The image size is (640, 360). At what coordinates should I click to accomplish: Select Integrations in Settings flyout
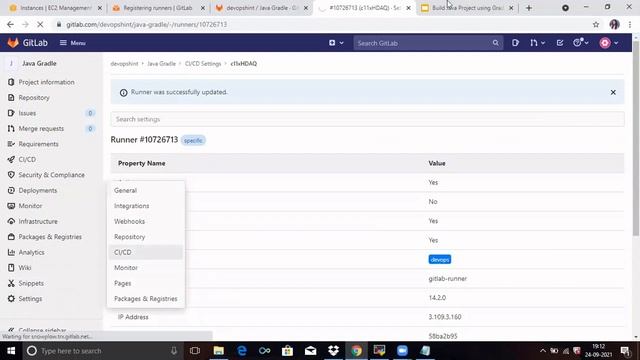point(146,206)
